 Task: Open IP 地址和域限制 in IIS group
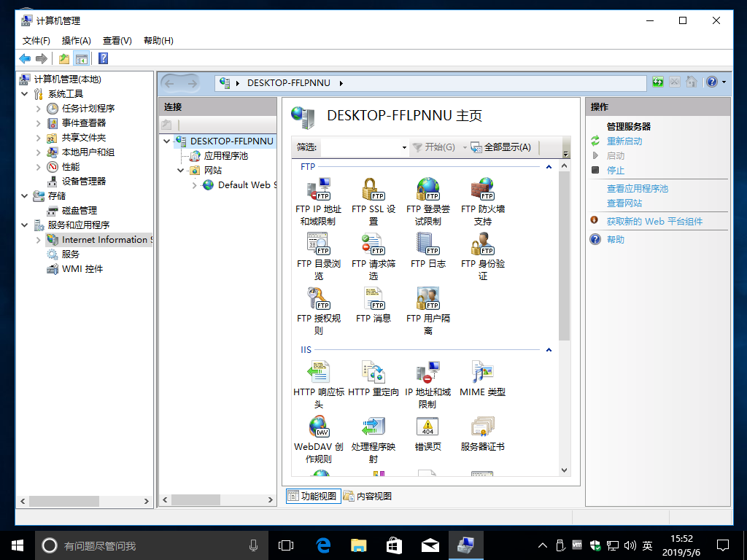[427, 385]
